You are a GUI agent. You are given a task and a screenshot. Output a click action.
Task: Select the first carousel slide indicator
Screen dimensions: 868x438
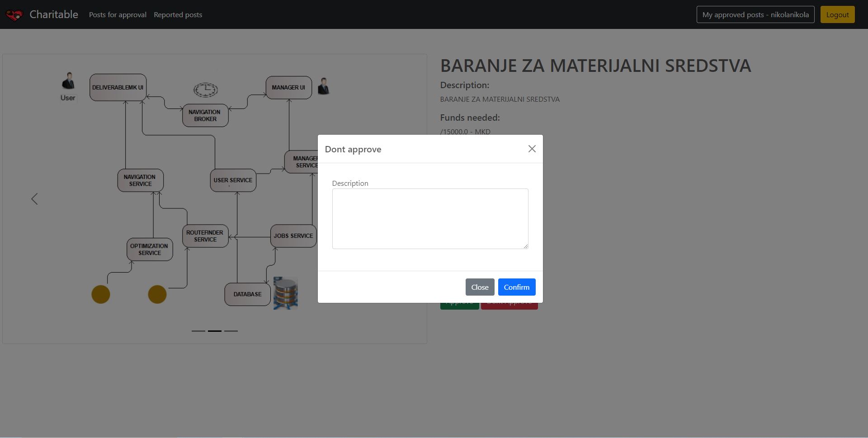[x=198, y=331]
